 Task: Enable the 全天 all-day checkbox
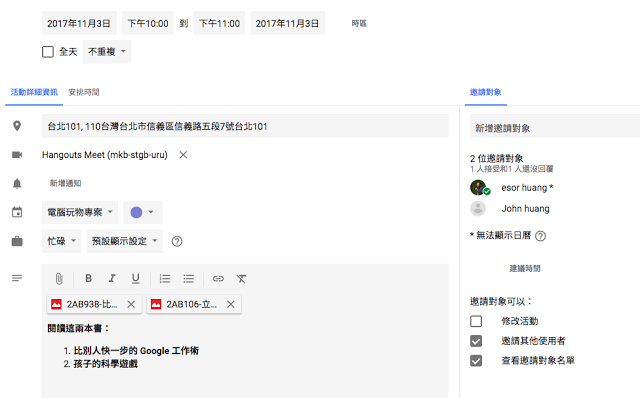pos(48,52)
